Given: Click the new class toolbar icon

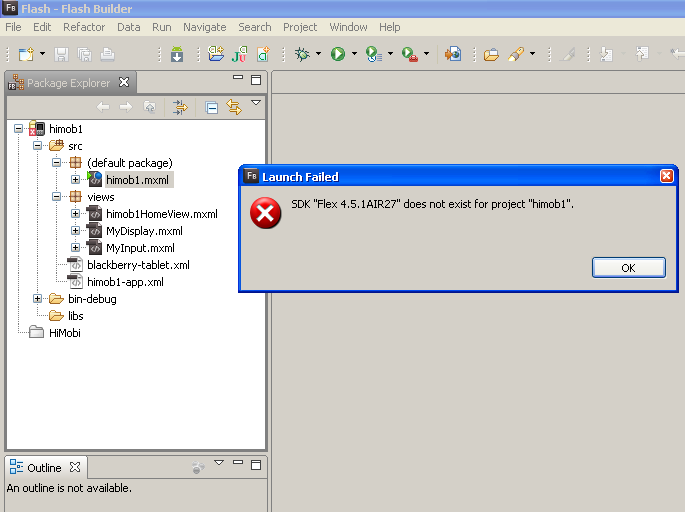Looking at the screenshot, I should pos(263,54).
